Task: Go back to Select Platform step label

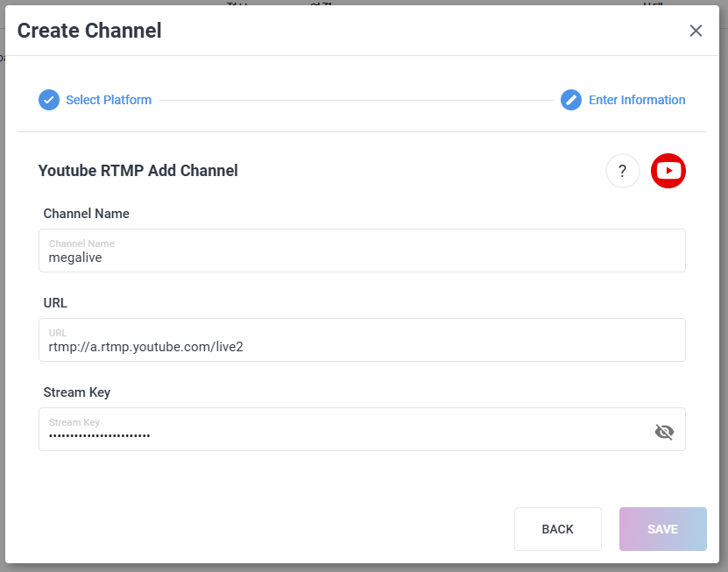Action: pyautogui.click(x=109, y=100)
